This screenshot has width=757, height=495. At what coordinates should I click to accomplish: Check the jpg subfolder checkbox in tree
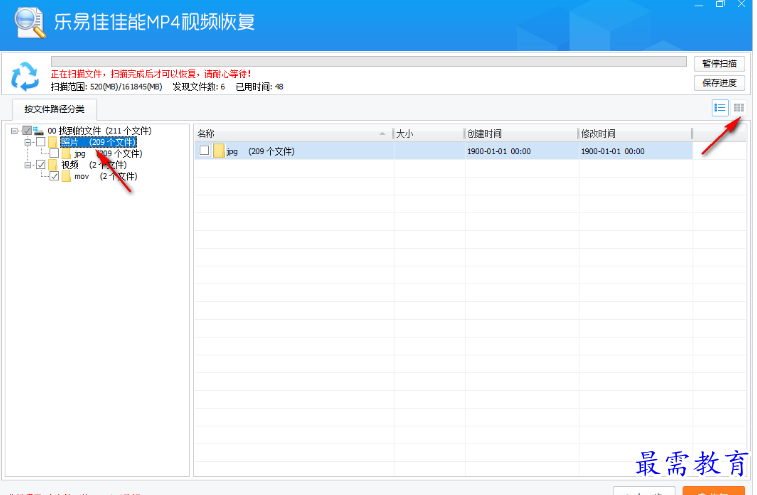coord(54,154)
